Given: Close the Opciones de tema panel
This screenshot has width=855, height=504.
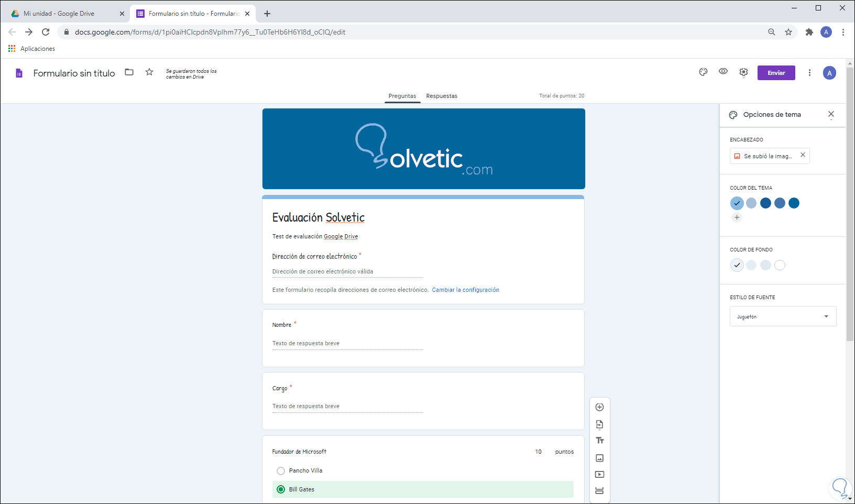Looking at the screenshot, I should 831,114.
